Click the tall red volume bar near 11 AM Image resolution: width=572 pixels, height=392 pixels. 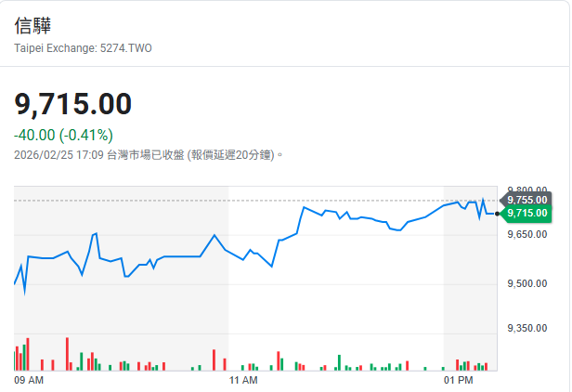coord(214,360)
